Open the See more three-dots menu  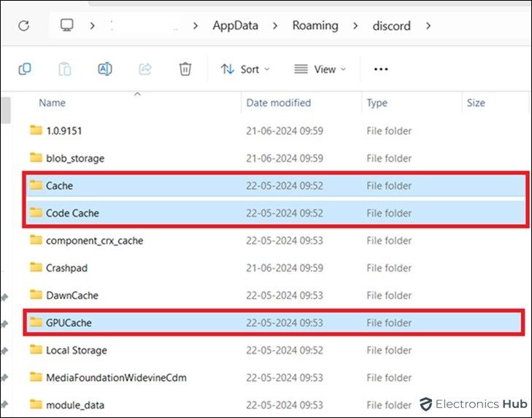[380, 69]
